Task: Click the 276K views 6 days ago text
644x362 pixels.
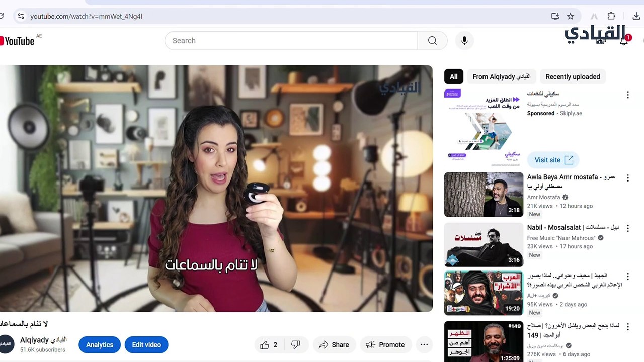Action: (x=558, y=354)
